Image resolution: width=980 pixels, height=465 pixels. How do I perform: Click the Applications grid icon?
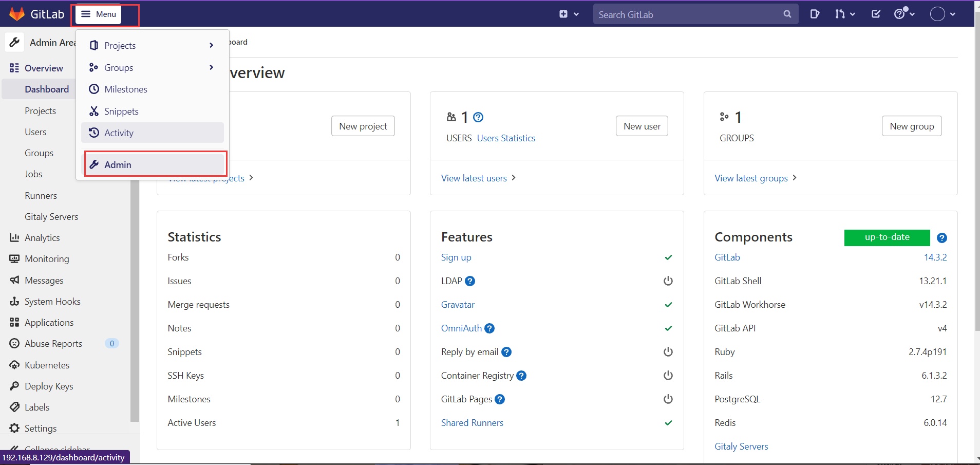(x=14, y=322)
